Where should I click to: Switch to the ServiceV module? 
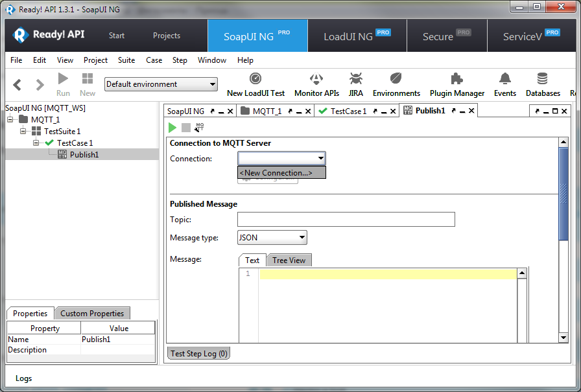pyautogui.click(x=531, y=36)
